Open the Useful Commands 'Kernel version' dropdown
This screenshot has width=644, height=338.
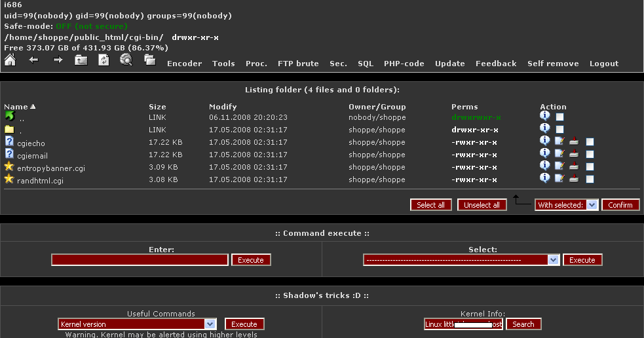137,324
